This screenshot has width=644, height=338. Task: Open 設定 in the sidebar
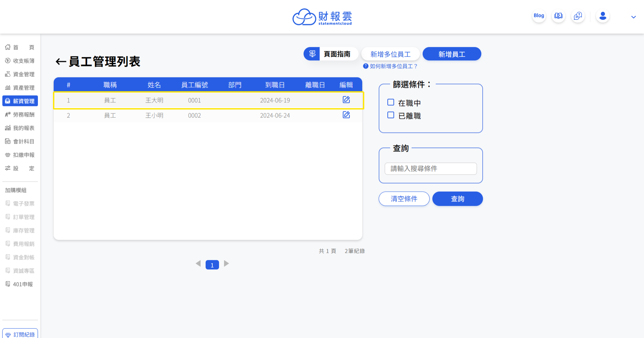point(20,168)
